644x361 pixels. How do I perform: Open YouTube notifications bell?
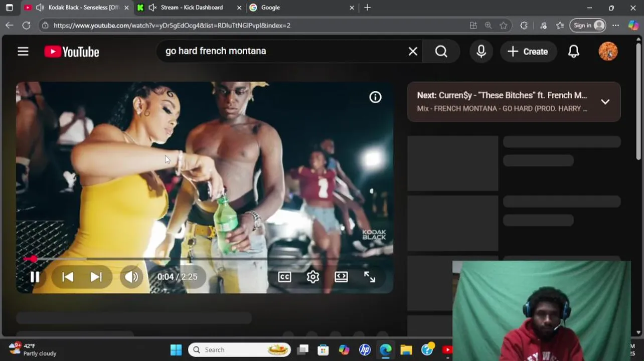tap(574, 51)
